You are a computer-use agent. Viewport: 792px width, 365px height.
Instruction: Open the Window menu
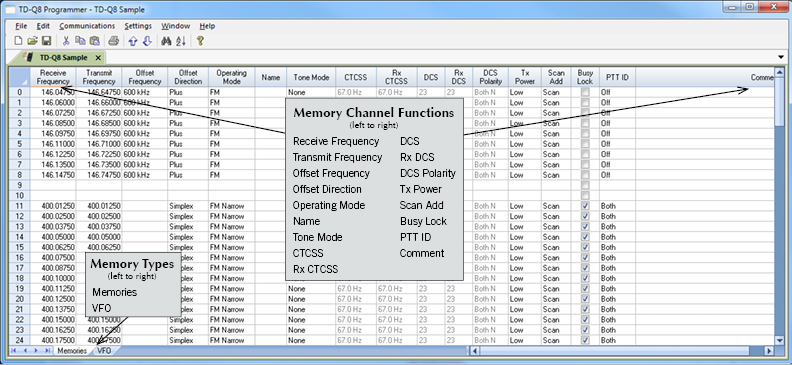pos(175,26)
